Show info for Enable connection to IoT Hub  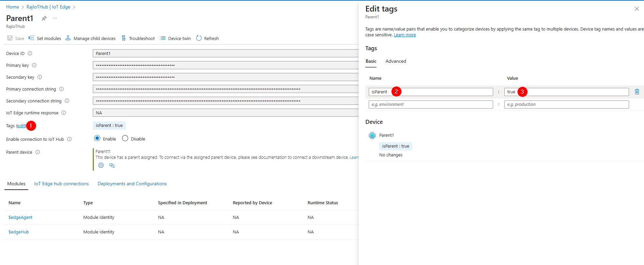[69, 139]
